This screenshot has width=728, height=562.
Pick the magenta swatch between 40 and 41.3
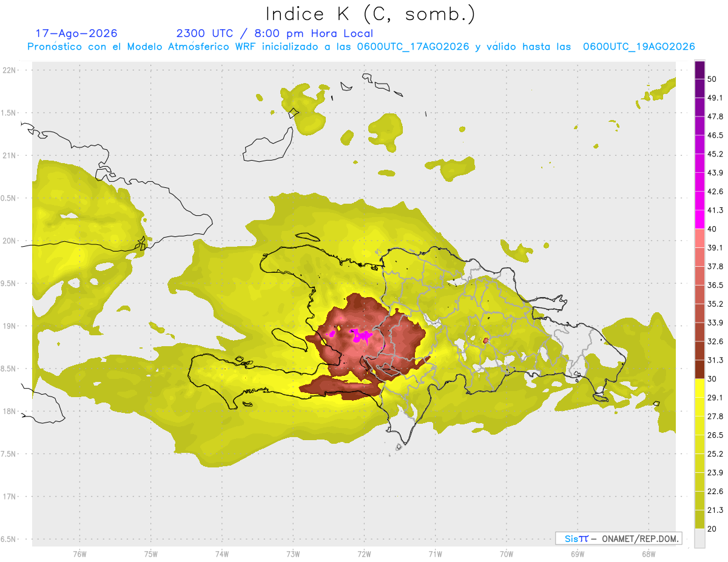coord(699,219)
